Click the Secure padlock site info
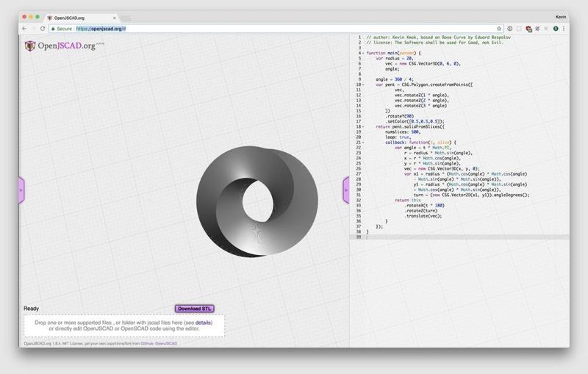 tap(61, 29)
